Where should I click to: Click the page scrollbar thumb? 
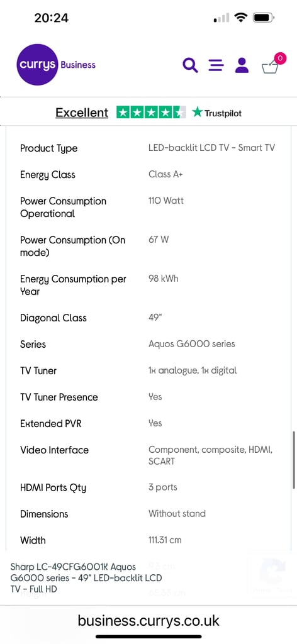coord(294,460)
